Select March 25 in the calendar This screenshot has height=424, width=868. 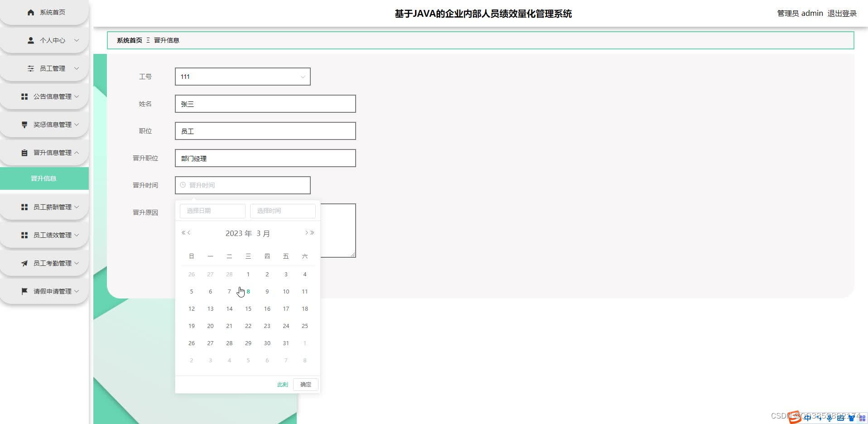point(305,326)
